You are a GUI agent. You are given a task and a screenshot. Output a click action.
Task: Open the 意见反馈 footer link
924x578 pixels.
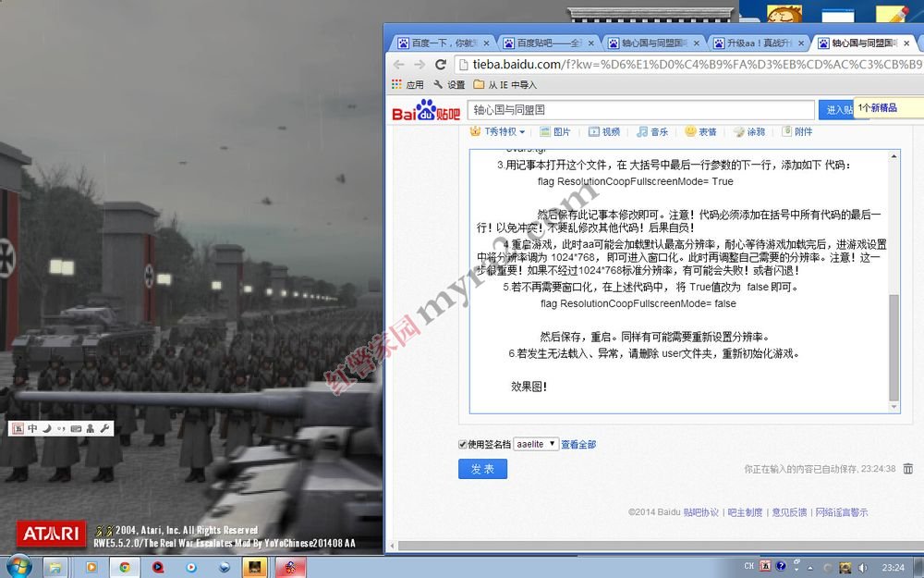(789, 512)
